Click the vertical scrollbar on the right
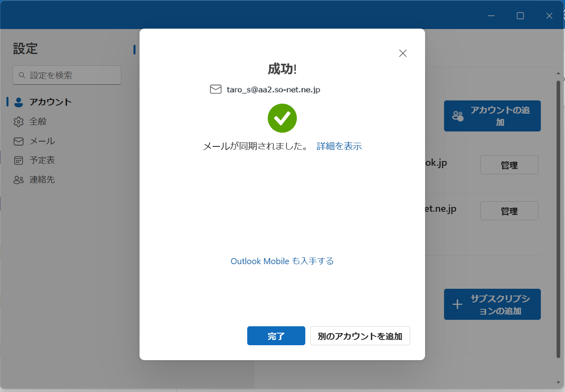Viewport: 565px width, 392px height. tap(558, 218)
